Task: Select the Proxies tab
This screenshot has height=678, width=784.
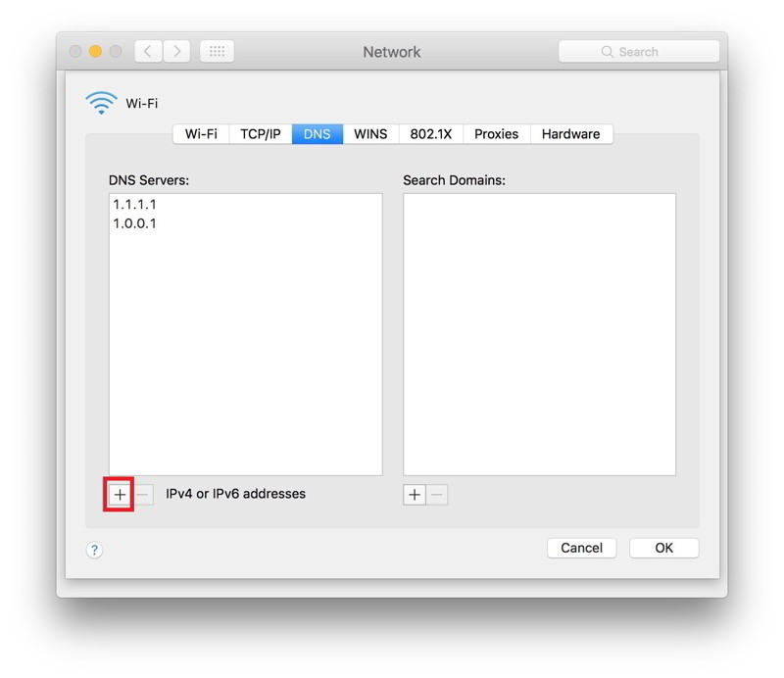Action: [x=496, y=134]
